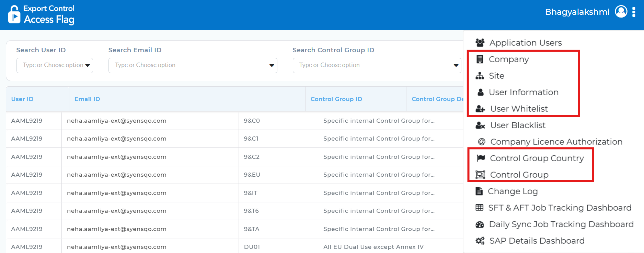Click the Control Group Country flag icon

(x=481, y=158)
